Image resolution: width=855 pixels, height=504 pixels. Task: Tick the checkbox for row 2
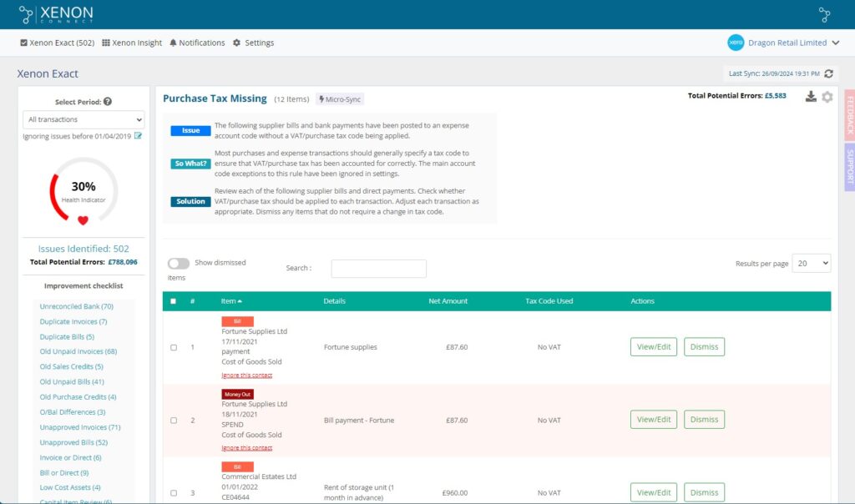click(x=174, y=420)
